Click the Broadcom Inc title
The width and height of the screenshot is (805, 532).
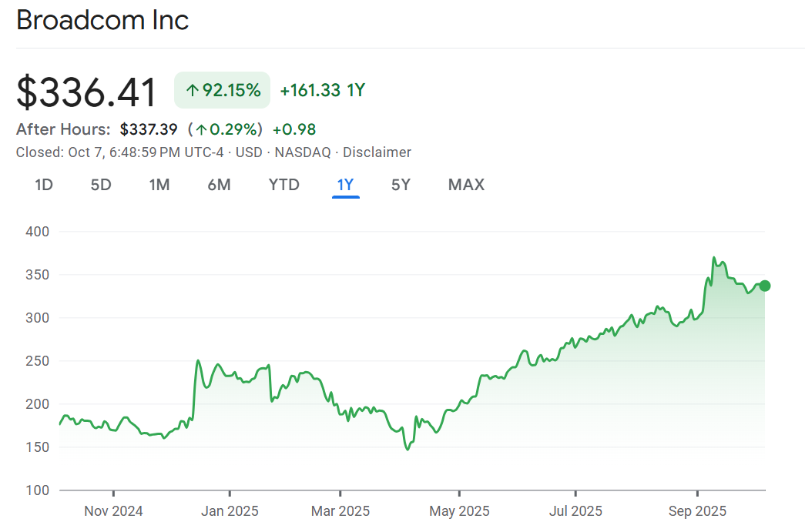[102, 20]
